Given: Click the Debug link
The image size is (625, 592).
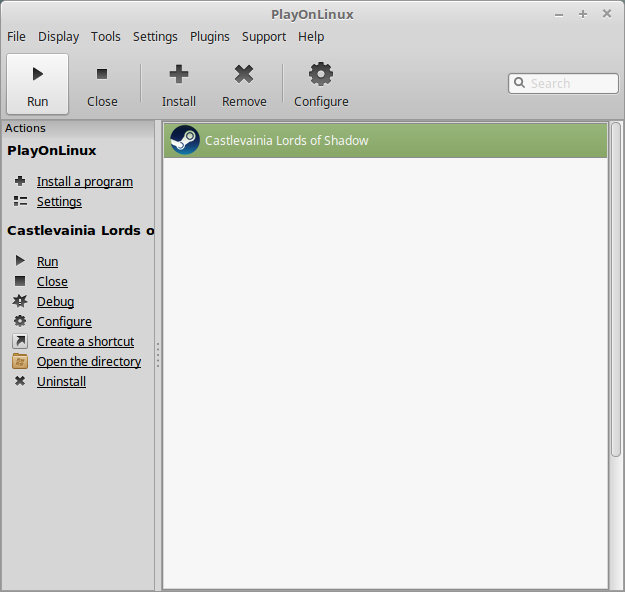Looking at the screenshot, I should 55,302.
